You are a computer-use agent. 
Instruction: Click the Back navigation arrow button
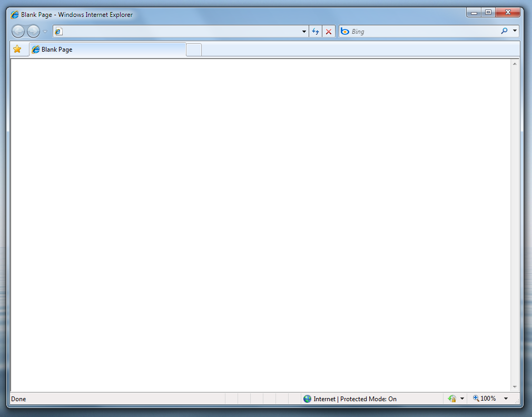tap(18, 32)
